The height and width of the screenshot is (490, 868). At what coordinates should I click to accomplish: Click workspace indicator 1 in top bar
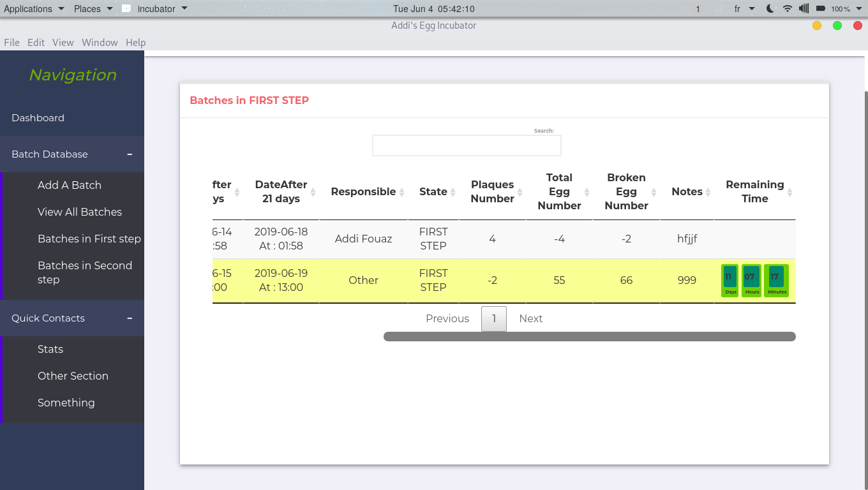tap(698, 9)
